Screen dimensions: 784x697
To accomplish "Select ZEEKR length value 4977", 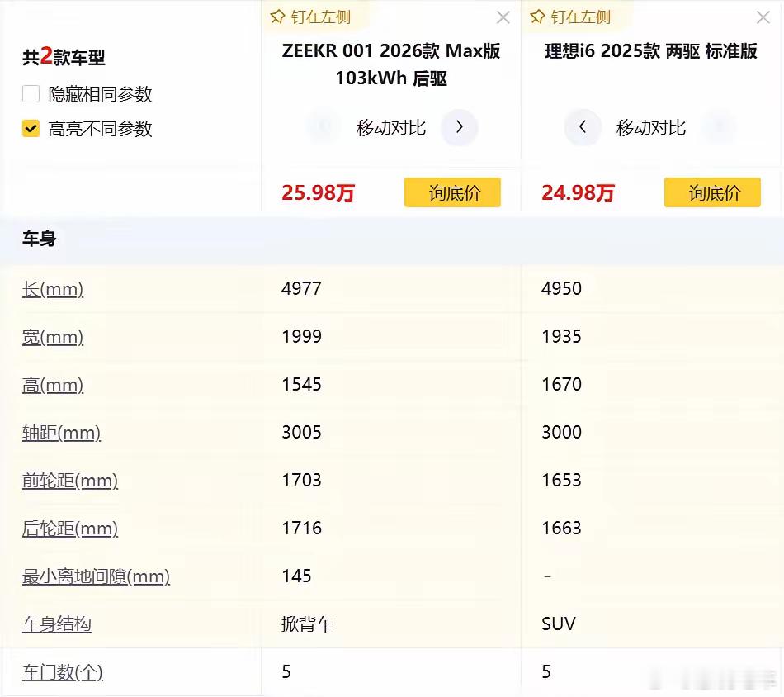I will [301, 289].
